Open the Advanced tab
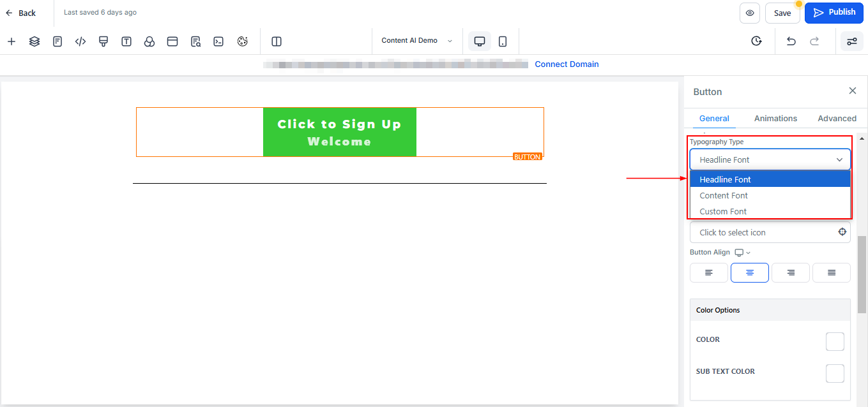Screen dimensions: 868x407 click(x=837, y=119)
